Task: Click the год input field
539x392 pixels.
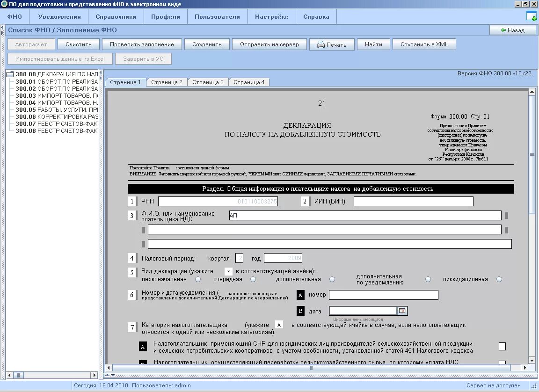Action: (x=283, y=258)
